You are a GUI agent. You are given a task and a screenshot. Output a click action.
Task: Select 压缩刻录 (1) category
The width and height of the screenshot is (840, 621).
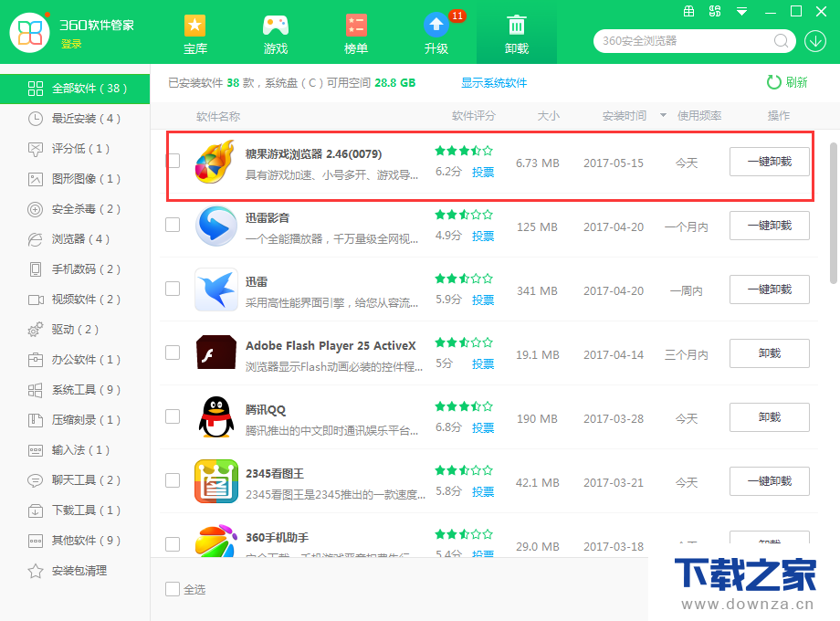pyautogui.click(x=75, y=419)
